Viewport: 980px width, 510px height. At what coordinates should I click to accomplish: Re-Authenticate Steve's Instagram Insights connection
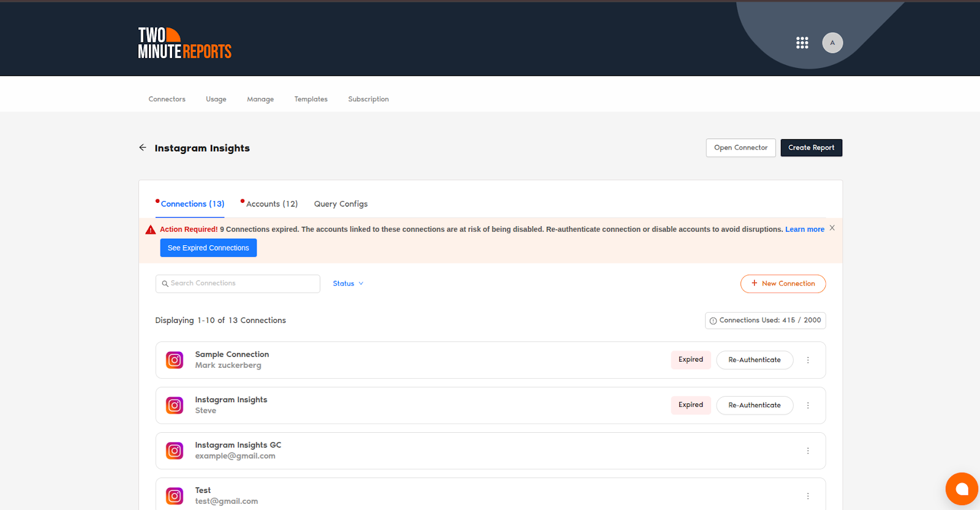[755, 405]
